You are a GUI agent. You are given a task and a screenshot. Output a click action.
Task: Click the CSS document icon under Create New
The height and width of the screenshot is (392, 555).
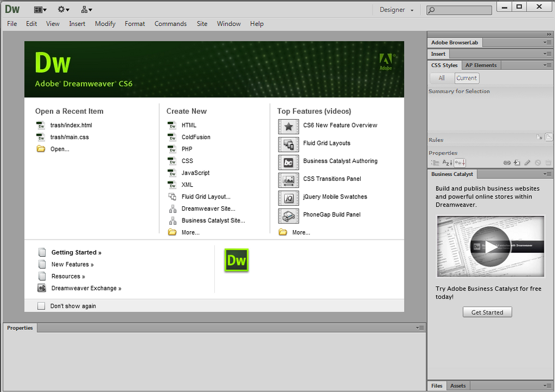coord(172,161)
